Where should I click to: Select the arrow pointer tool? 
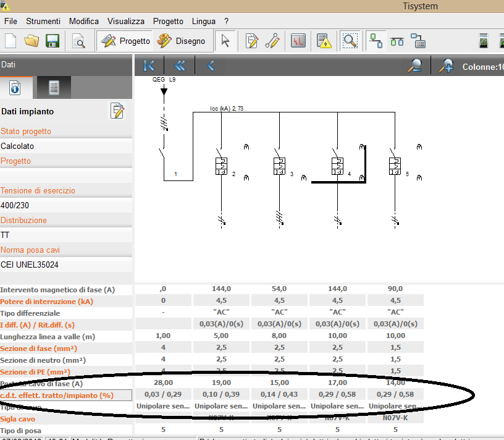(x=225, y=41)
